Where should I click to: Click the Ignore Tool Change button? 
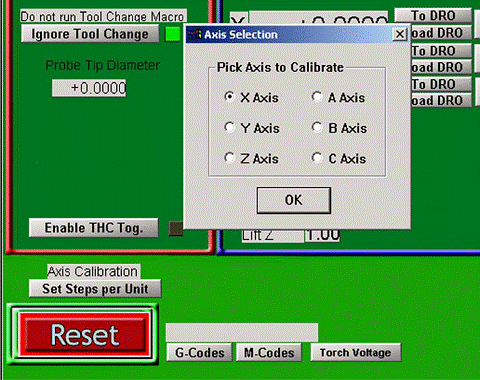point(90,34)
